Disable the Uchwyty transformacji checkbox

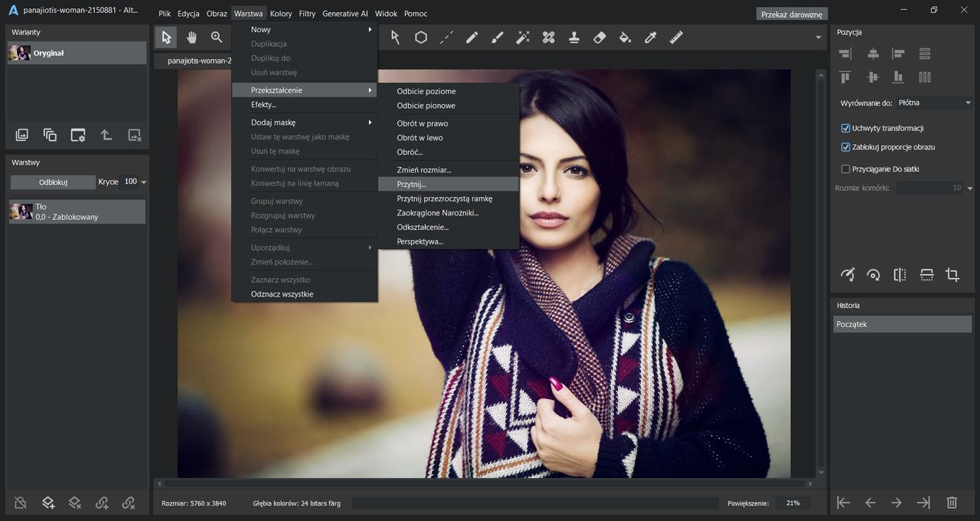tap(846, 128)
